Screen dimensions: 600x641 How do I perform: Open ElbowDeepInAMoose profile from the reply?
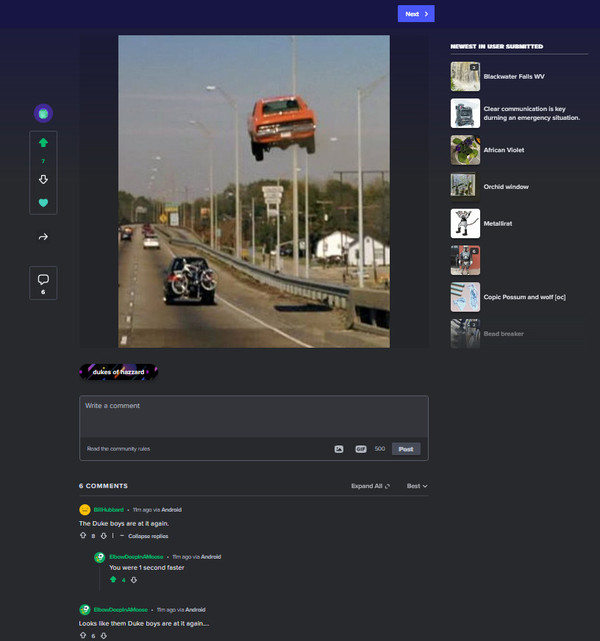(136, 557)
